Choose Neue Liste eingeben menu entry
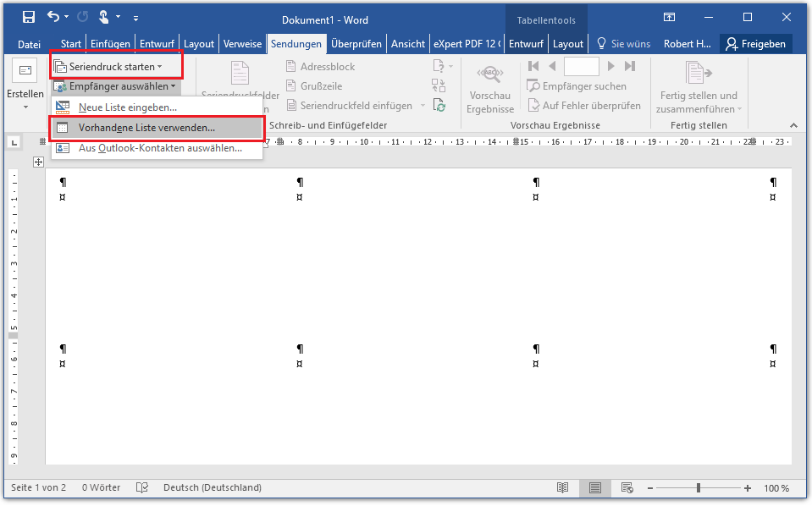Screen dimensions: 812x506 [127, 107]
